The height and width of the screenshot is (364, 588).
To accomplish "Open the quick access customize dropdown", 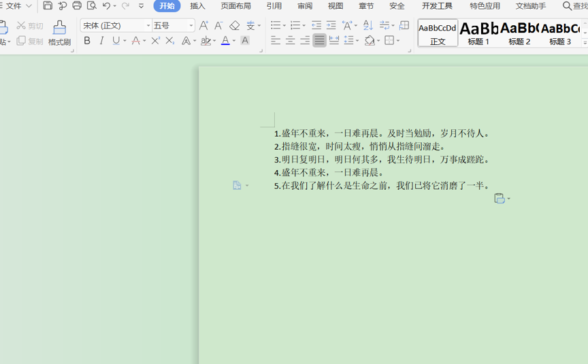I will (141, 5).
